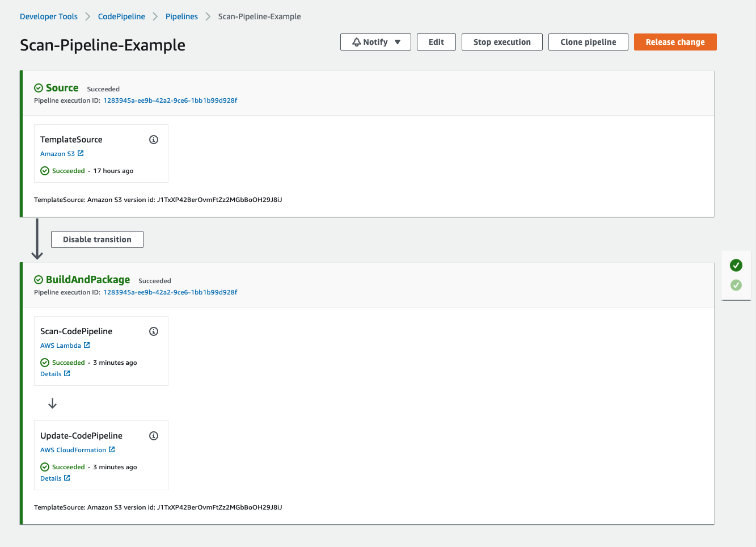The height and width of the screenshot is (547, 756).
Task: Click succeeded check icon in TemplateSource card
Action: [45, 171]
